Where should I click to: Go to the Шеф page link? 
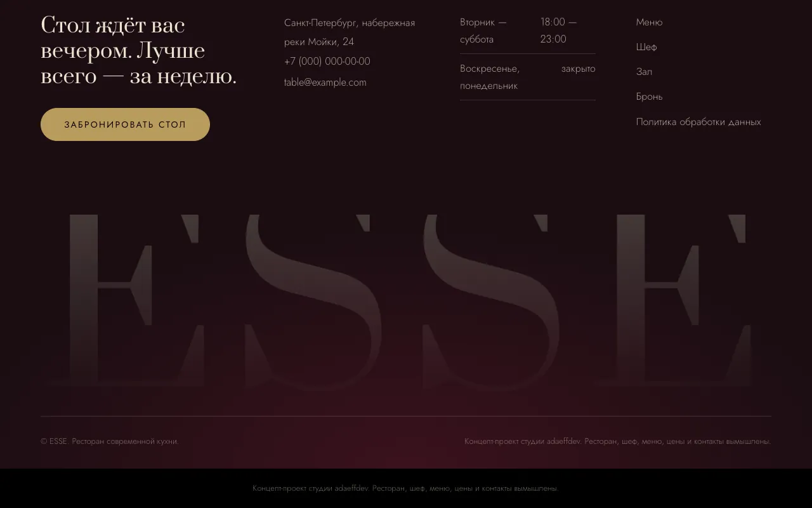[x=646, y=47]
